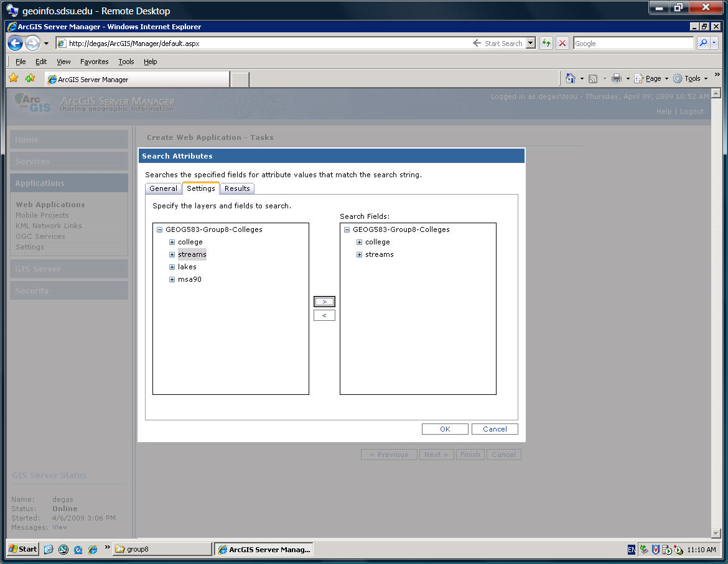Open the Tools menu in menu bar
The height and width of the screenshot is (564, 728).
[126, 61]
